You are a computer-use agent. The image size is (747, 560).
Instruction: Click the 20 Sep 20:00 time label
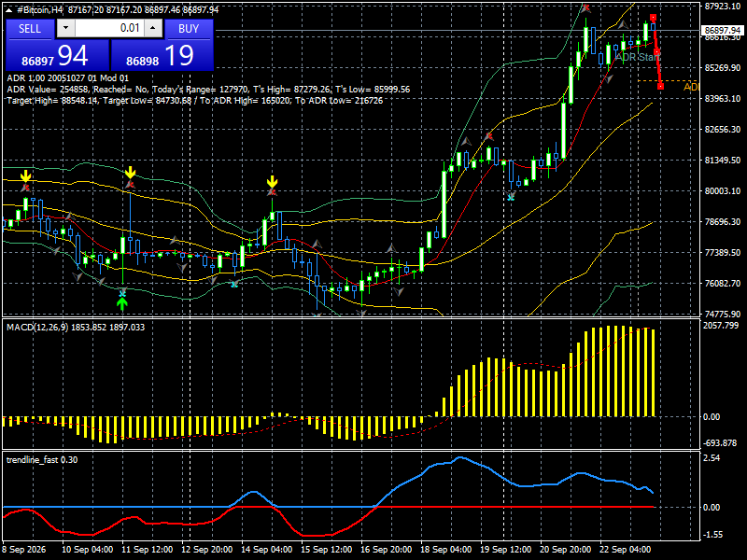coord(566,549)
